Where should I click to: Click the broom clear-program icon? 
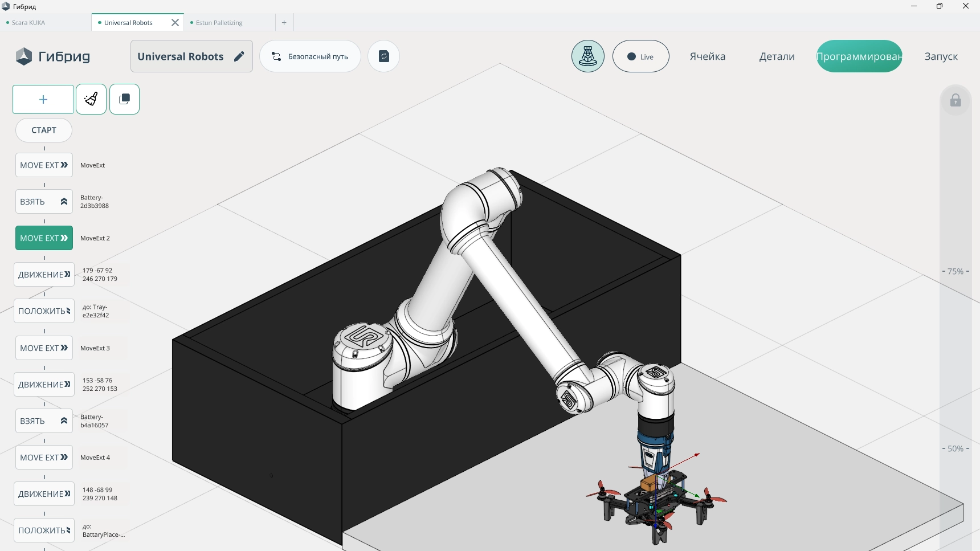click(x=91, y=99)
